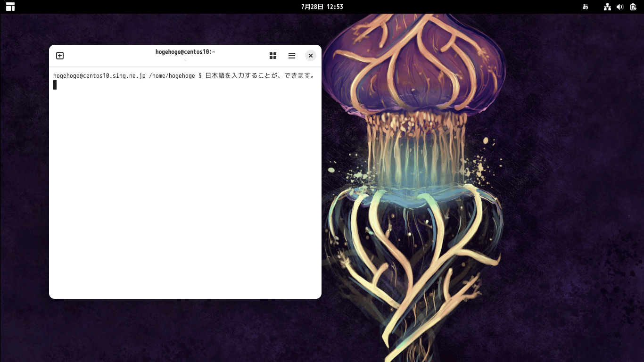Open the Activities overview from the top bar
The height and width of the screenshot is (362, 644).
[10, 7]
